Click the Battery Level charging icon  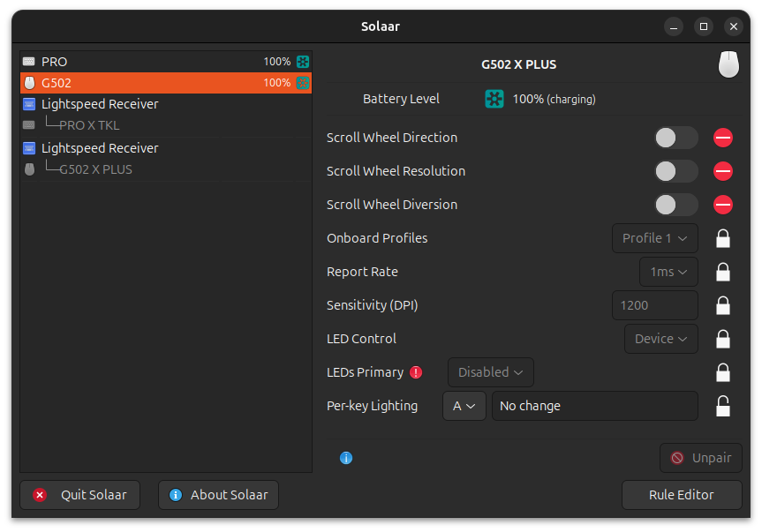click(494, 99)
